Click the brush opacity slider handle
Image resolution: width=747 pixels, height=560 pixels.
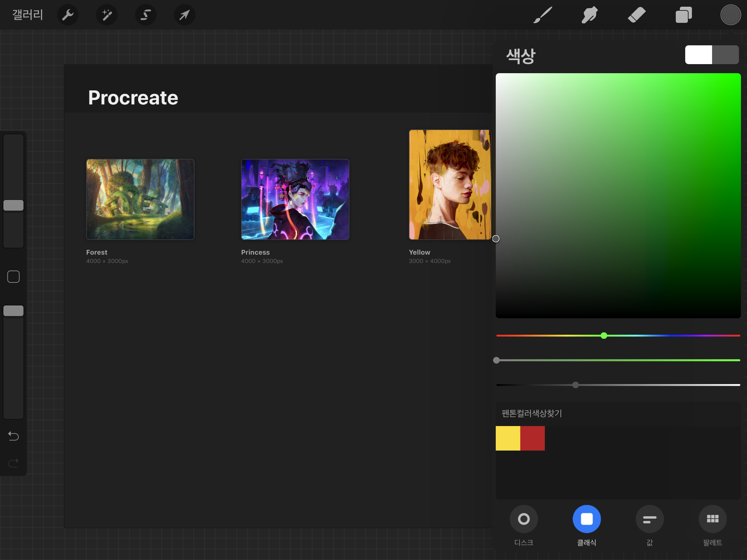(x=13, y=311)
